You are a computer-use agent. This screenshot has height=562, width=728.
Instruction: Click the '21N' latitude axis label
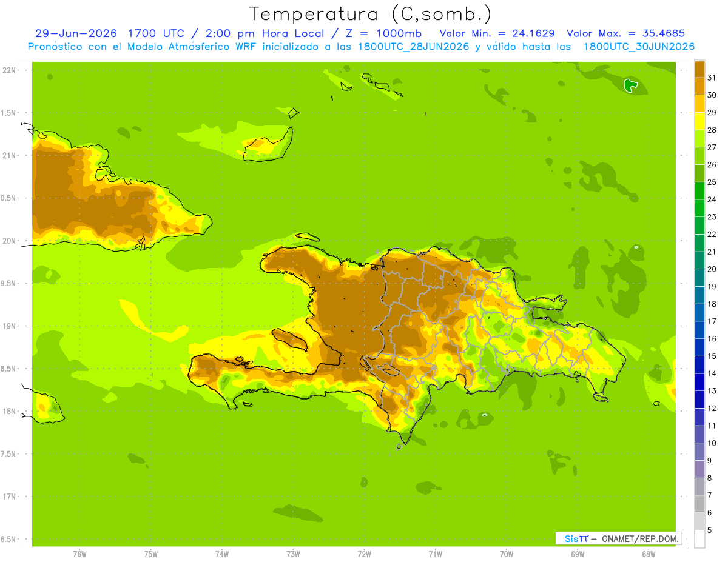(10, 155)
